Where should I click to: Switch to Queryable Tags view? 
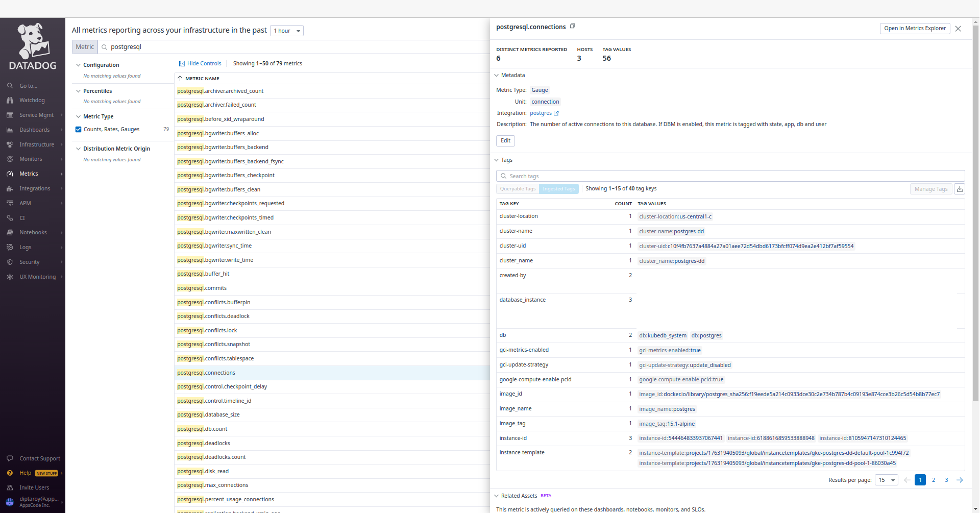pyautogui.click(x=517, y=189)
